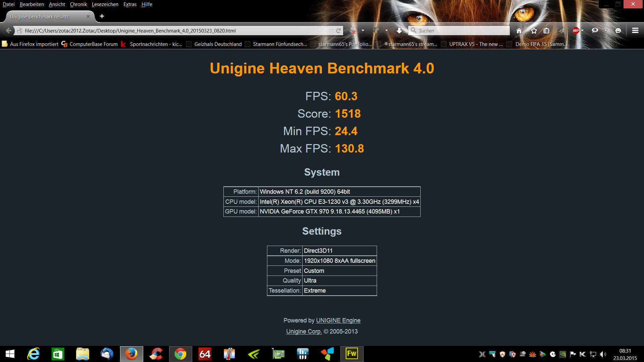Click the Adblock Plus ABP icon

(x=576, y=31)
